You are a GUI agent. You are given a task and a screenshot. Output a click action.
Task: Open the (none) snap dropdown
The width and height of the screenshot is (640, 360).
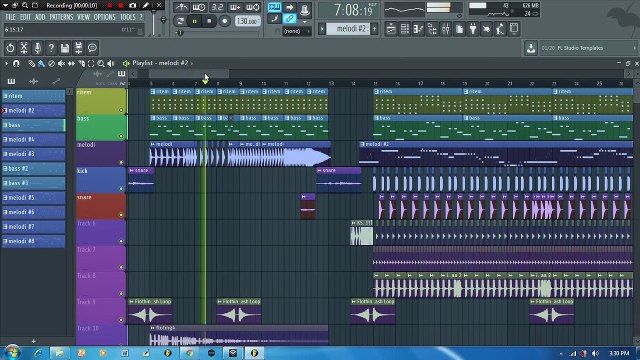click(x=297, y=31)
